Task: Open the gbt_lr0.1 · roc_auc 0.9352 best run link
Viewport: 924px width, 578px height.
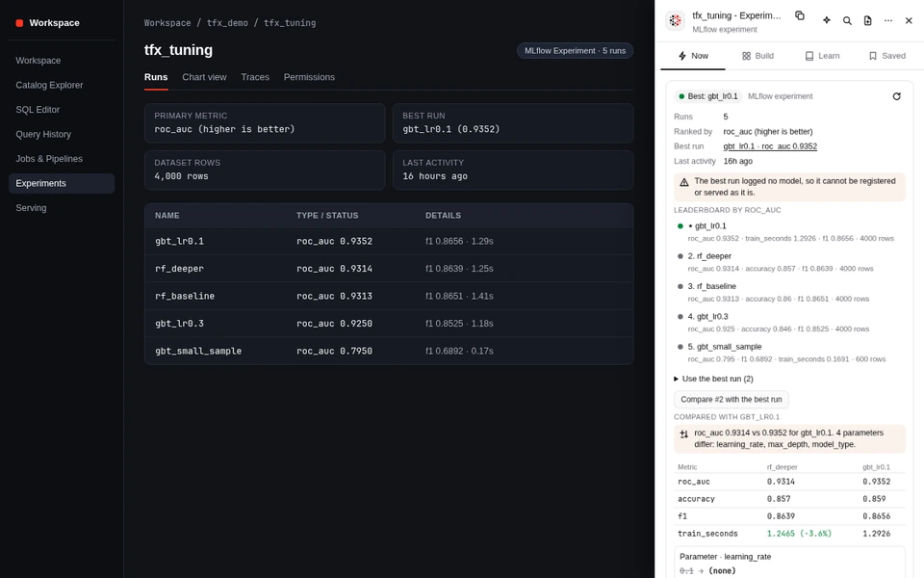Action: coord(770,146)
